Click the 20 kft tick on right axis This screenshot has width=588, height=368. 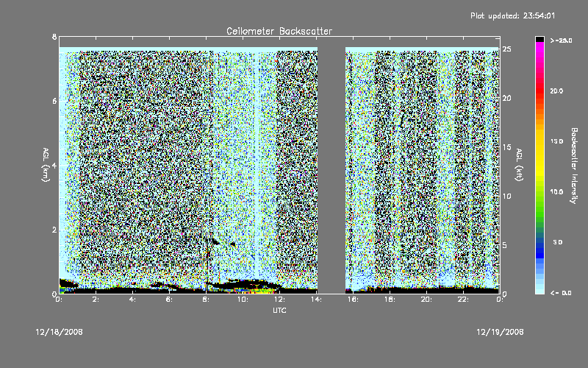click(506, 98)
